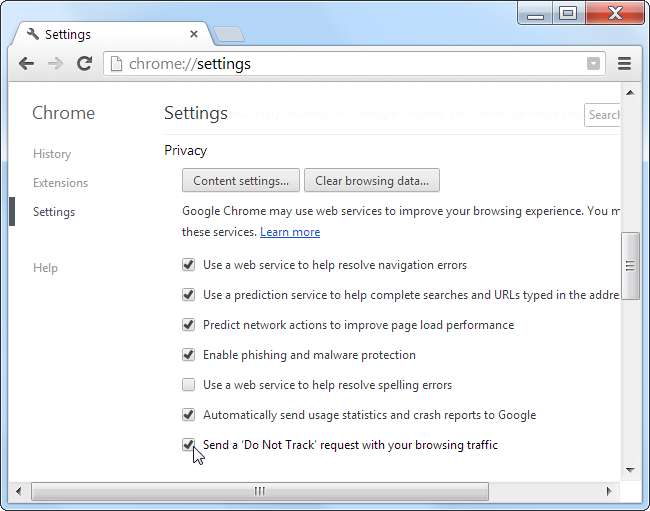Go back with the back arrow
Viewport: 650px width, 511px height.
pos(27,63)
